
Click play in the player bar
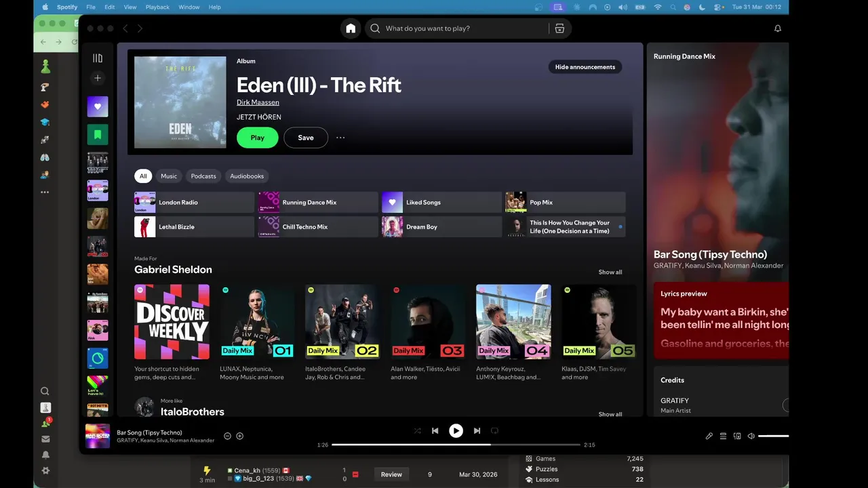coord(456,430)
